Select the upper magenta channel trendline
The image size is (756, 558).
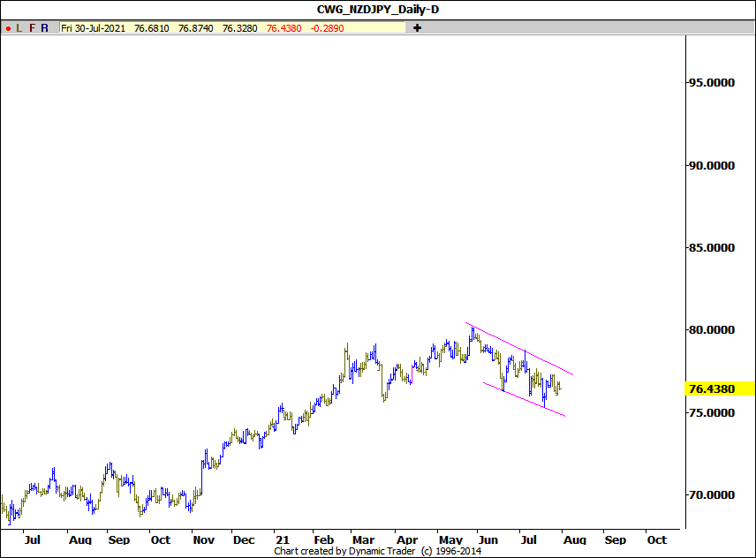pos(519,349)
